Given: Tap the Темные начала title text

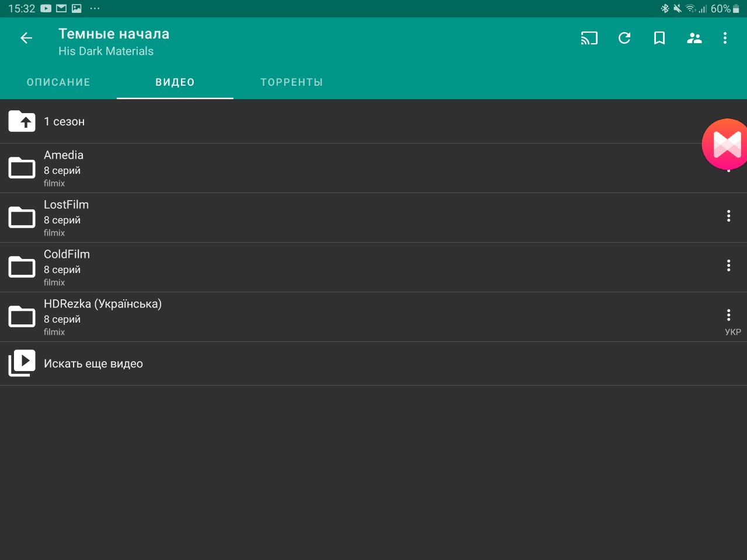Looking at the screenshot, I should pyautogui.click(x=114, y=34).
